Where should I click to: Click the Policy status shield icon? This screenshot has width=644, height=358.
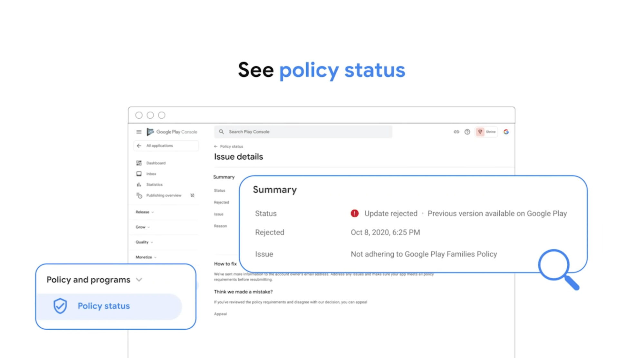click(x=60, y=306)
